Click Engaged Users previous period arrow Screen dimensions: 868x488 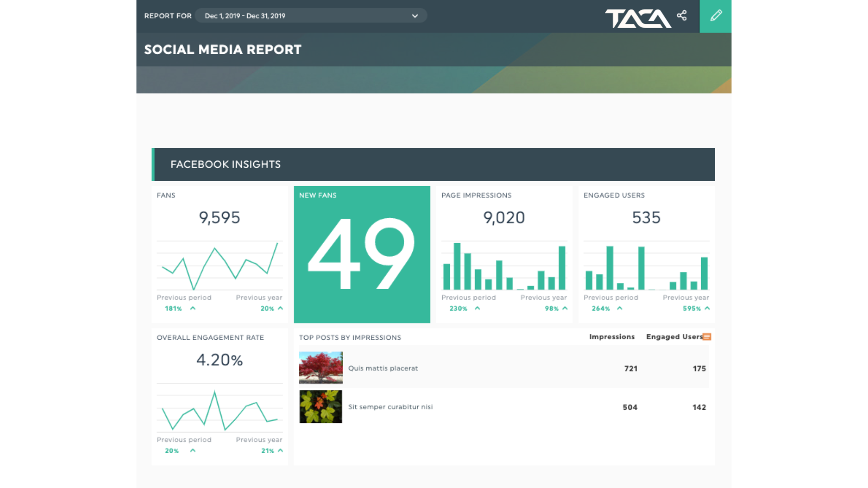pos(620,308)
